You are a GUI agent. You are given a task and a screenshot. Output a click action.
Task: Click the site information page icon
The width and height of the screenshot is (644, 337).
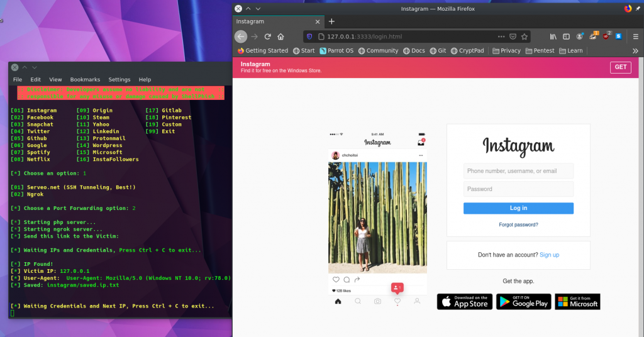(x=321, y=36)
